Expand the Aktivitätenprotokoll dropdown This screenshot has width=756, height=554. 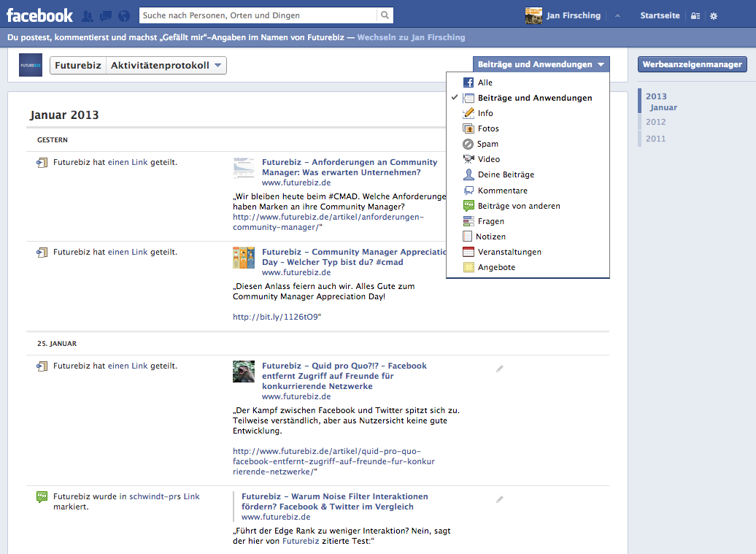pos(167,66)
